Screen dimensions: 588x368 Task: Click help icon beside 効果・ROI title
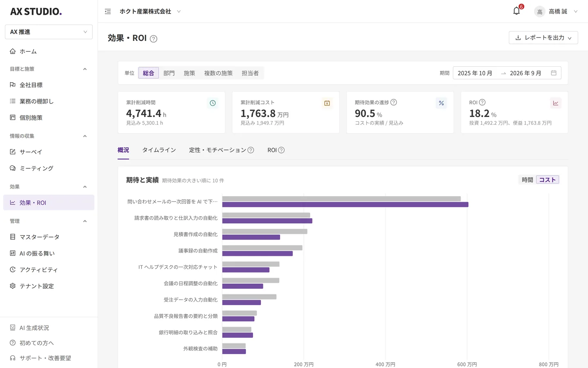[x=154, y=39]
